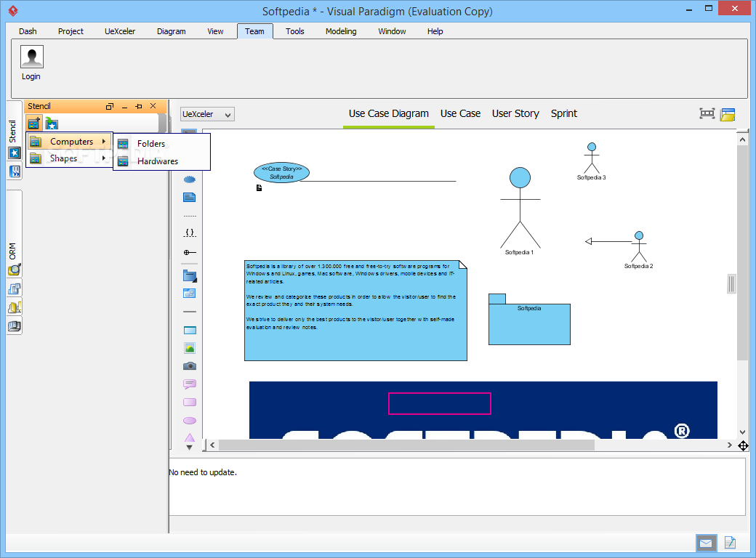The width and height of the screenshot is (756, 558).
Task: Open the Project menu
Action: coord(71,31)
